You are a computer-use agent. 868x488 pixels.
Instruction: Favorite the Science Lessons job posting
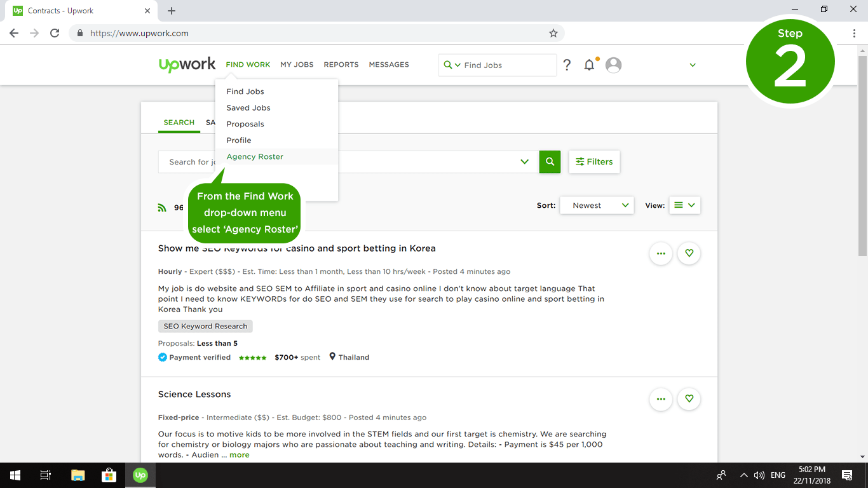pyautogui.click(x=689, y=399)
